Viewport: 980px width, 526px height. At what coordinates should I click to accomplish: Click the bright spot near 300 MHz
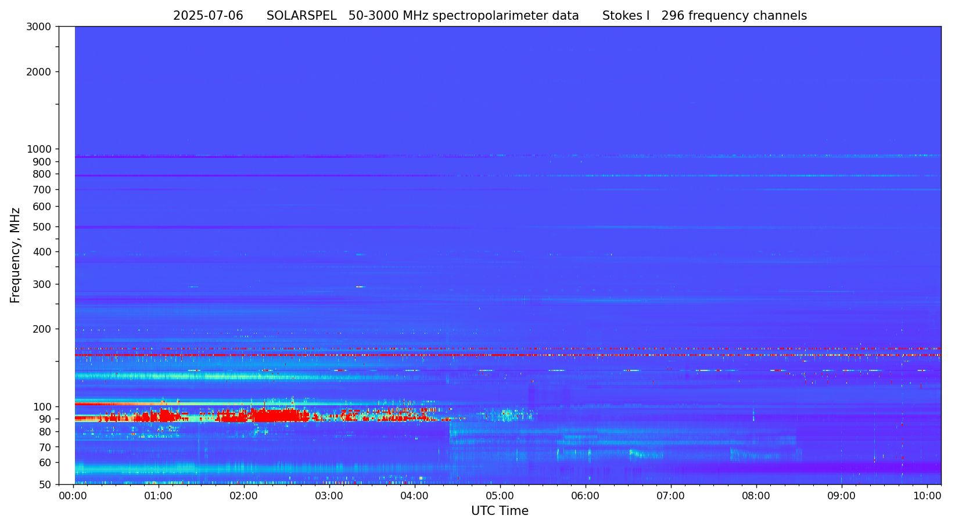[x=360, y=287]
